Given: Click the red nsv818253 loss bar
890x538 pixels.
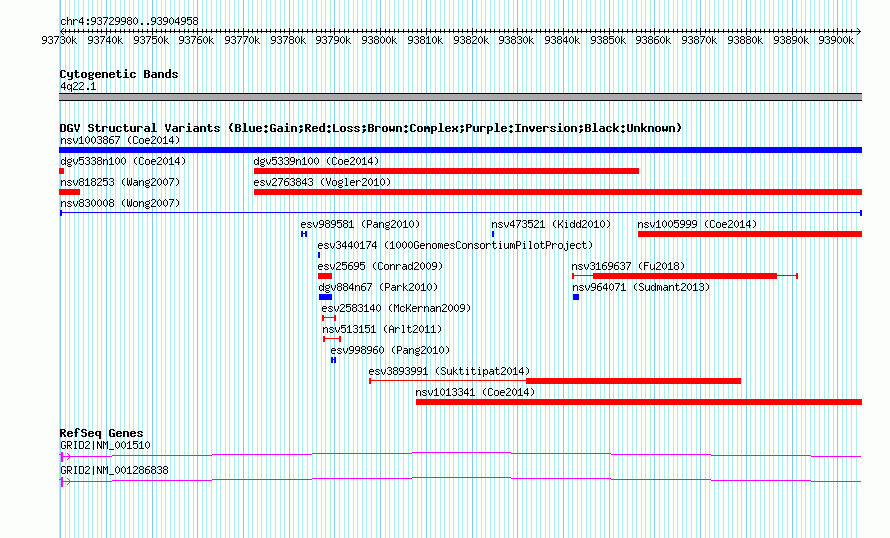Looking at the screenshot, I should coord(69,192).
